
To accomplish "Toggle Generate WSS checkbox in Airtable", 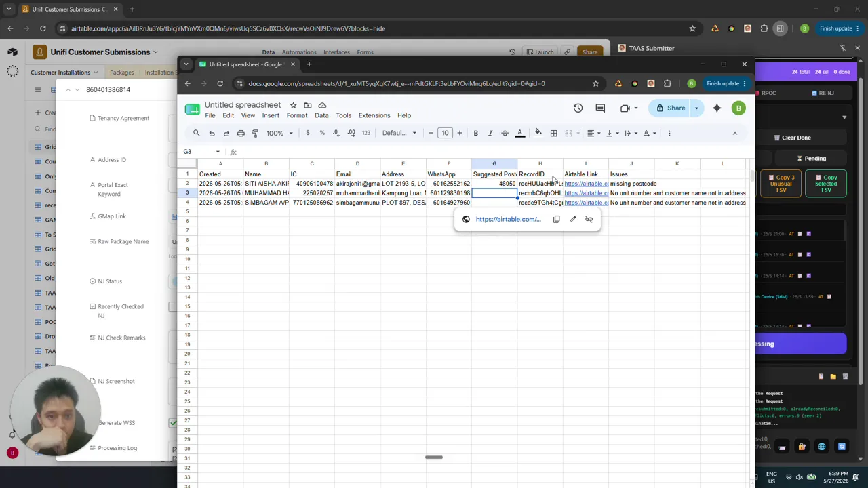I will click(174, 423).
